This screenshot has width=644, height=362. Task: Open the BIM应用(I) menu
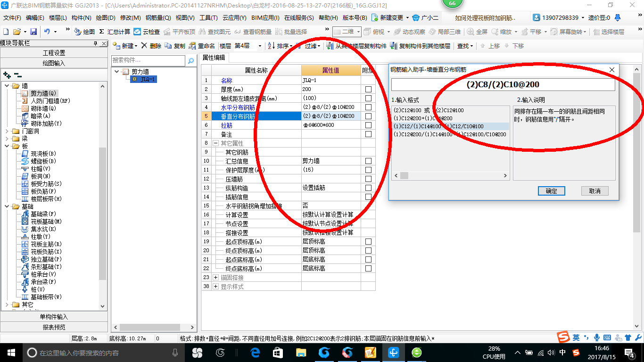point(265,18)
